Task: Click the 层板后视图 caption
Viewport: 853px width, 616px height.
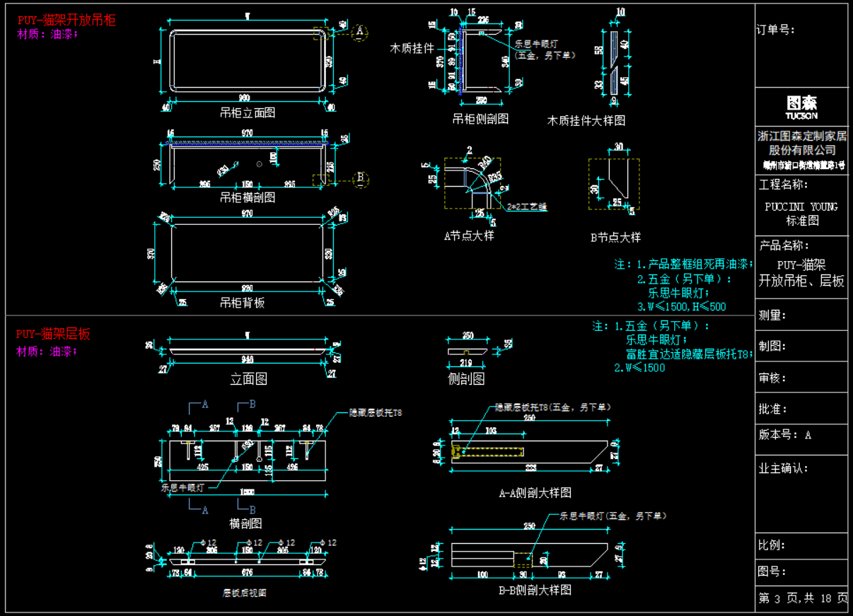Action: click(245, 593)
